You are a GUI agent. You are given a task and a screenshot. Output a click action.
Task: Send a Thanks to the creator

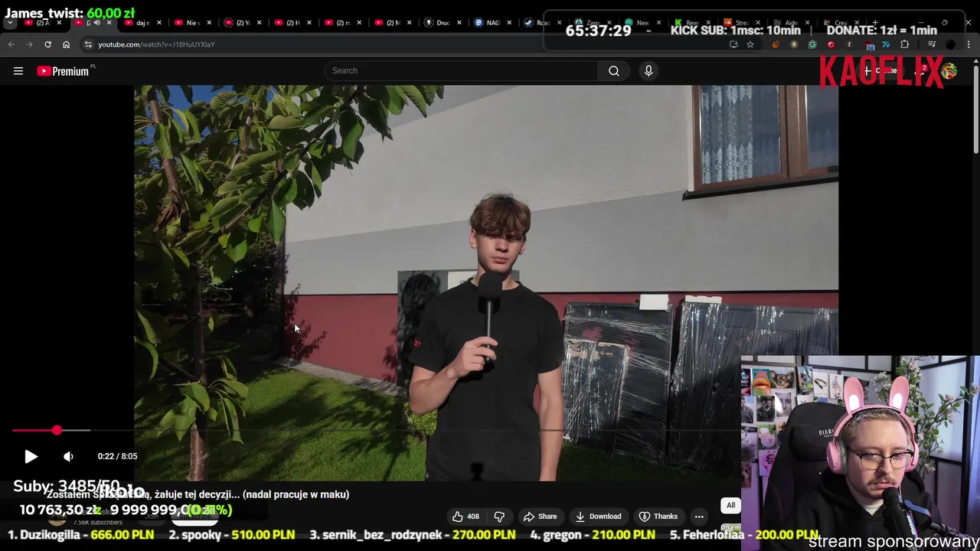click(658, 517)
